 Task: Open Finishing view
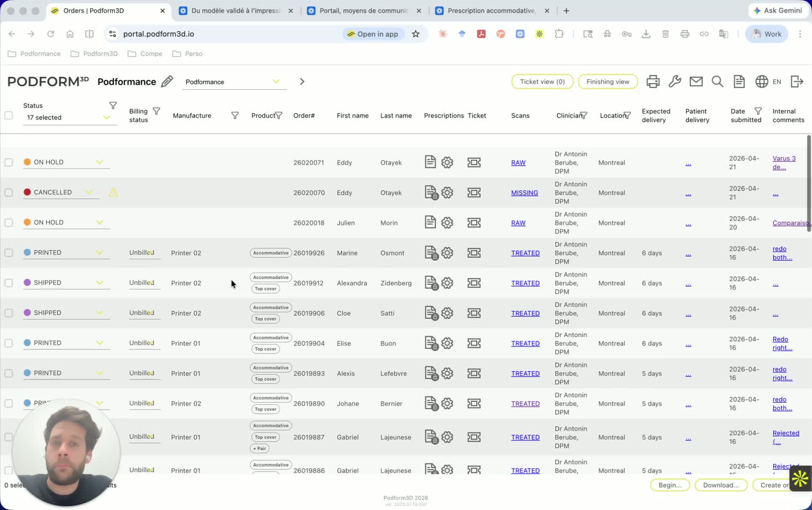pos(608,82)
